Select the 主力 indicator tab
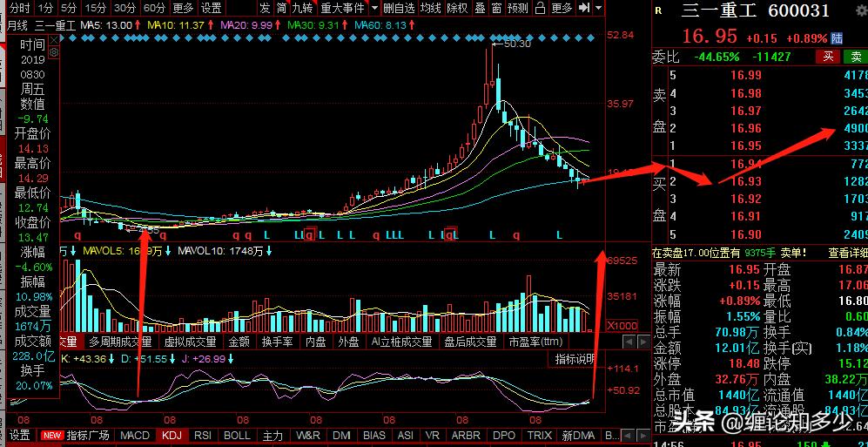The width and height of the screenshot is (868, 447). point(273,436)
